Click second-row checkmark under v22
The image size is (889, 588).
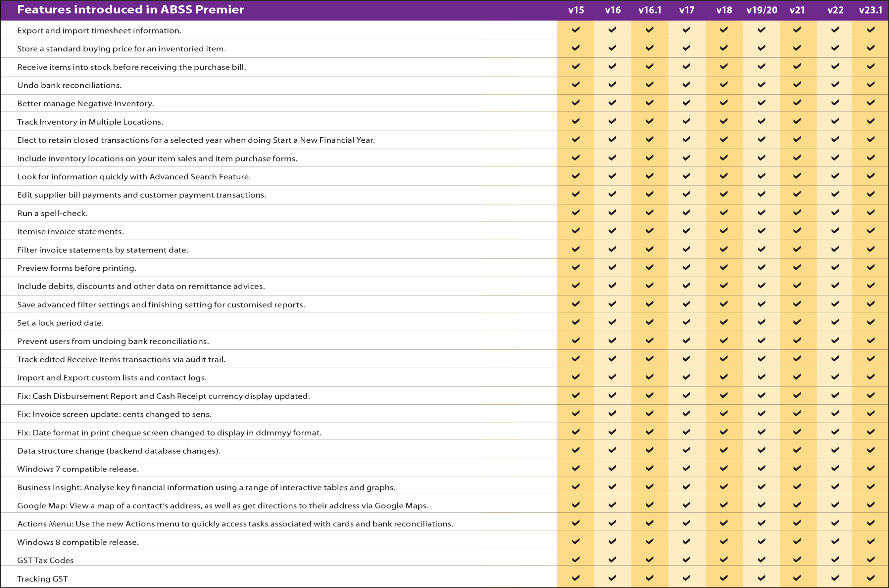tap(835, 48)
